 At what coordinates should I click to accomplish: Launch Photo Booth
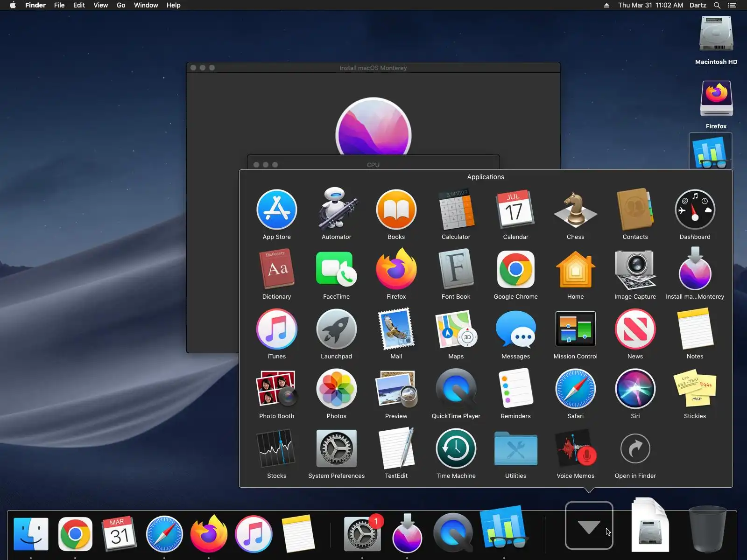276,389
